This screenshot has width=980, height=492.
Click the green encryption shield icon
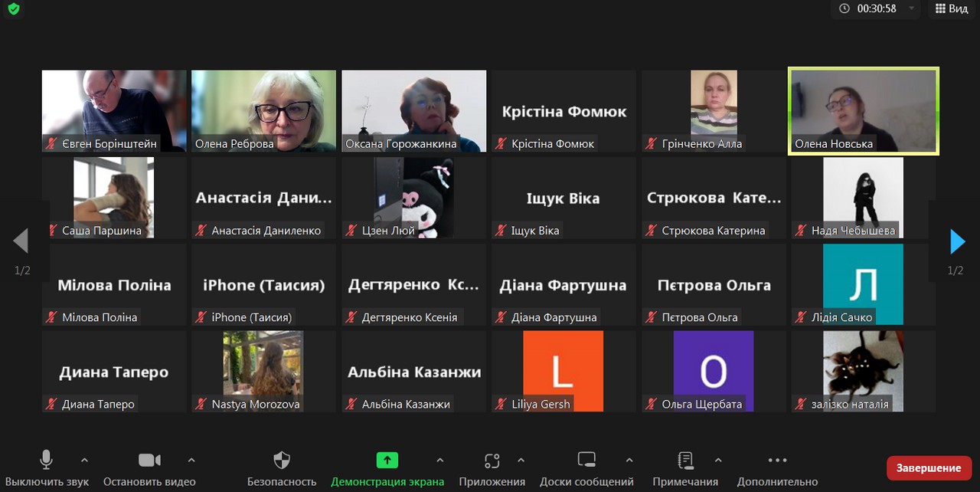click(13, 9)
